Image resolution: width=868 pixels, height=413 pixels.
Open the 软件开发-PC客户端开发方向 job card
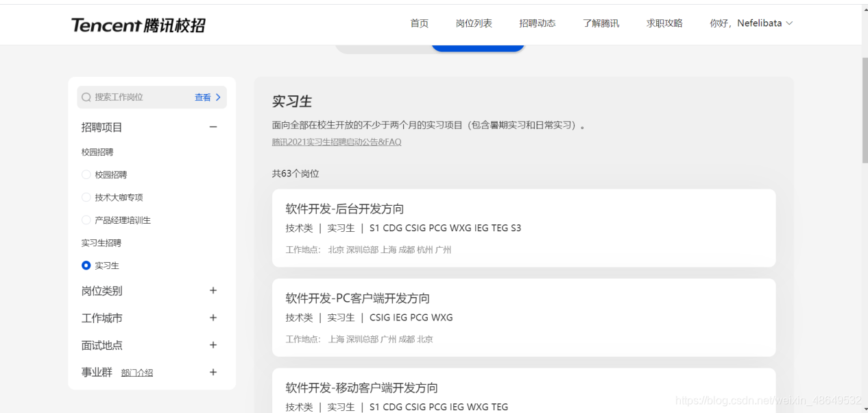click(x=524, y=318)
